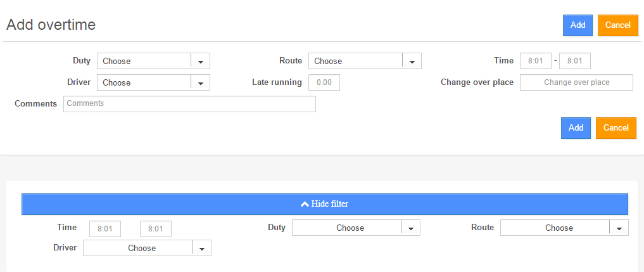Click the filter Driver dropdown arrow
Screen dimensions: 644x272
(201, 249)
